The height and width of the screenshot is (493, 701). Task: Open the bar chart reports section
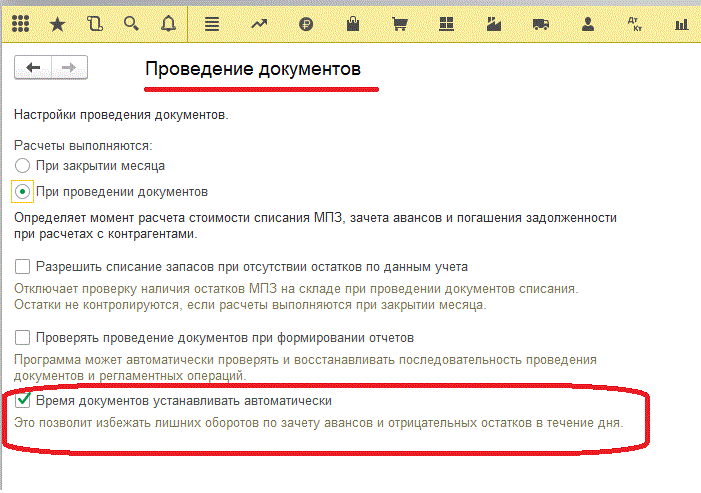(682, 24)
